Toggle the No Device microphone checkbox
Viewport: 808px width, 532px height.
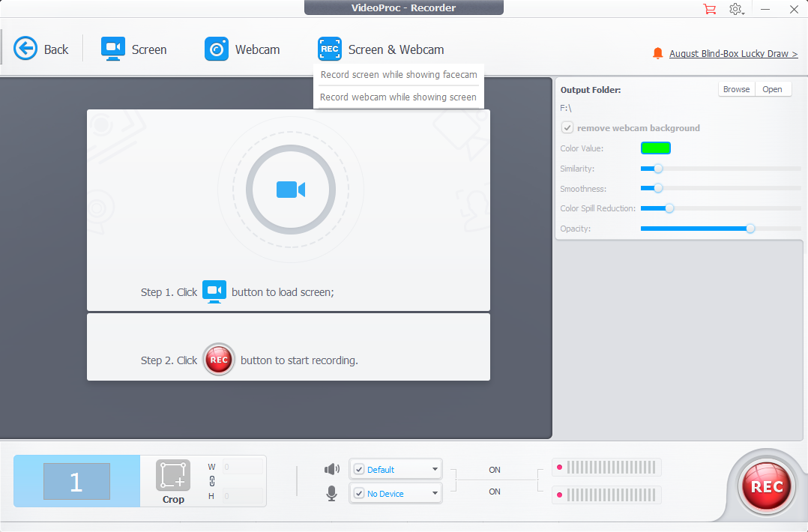(x=359, y=493)
